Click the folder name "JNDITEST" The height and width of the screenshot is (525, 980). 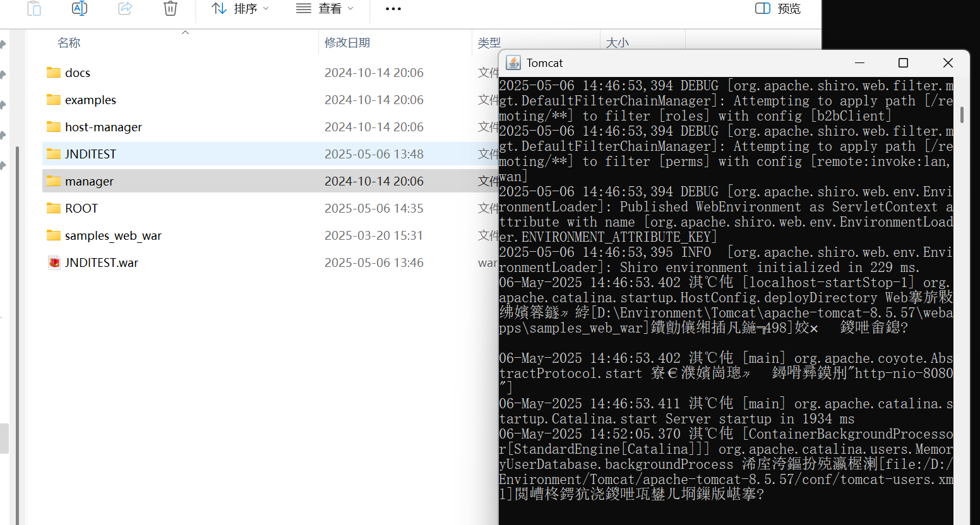(90, 154)
